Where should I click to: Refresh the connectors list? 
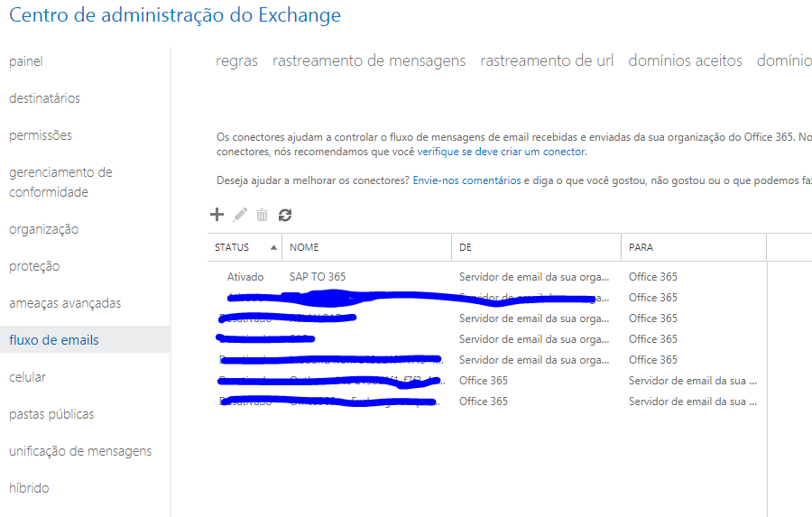pyautogui.click(x=285, y=215)
